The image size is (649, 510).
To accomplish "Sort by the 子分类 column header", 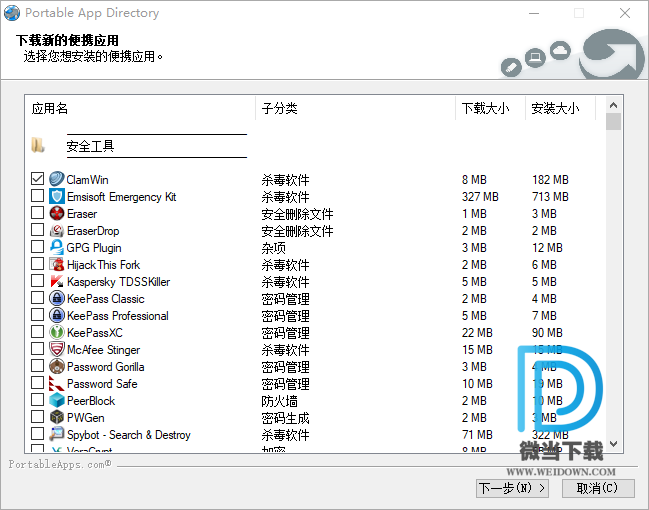I will (355, 108).
